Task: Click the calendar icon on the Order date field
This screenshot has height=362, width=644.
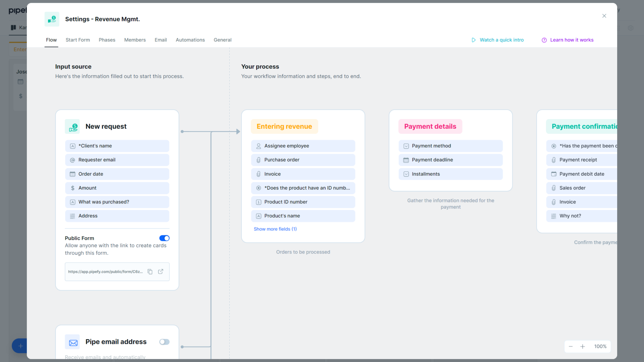Action: (72, 174)
